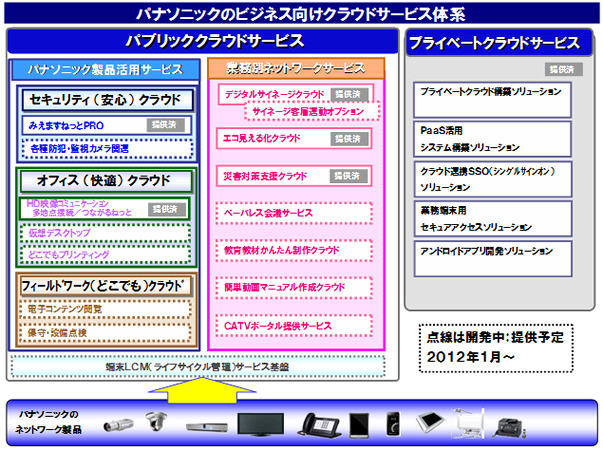Screen dimensions: 603x451
Task: Select the どこでもプリンティング dotted box
Action: coord(105,255)
